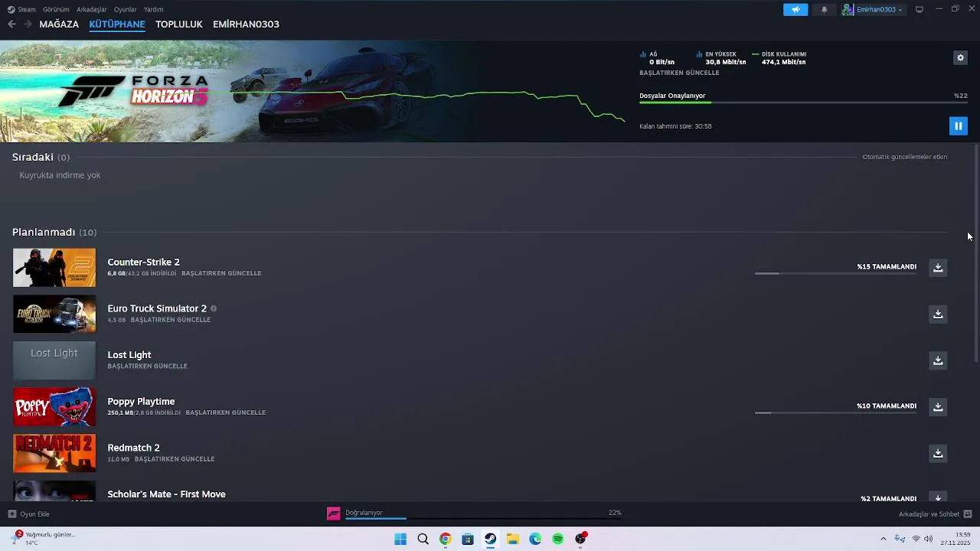Screen dimensions: 980x551
Task: Click the EN YÜKSEK speed value
Action: [x=725, y=62]
